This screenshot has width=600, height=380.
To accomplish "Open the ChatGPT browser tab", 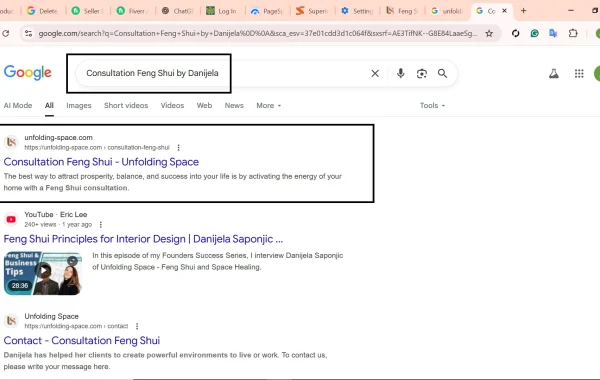I will pyautogui.click(x=177, y=11).
